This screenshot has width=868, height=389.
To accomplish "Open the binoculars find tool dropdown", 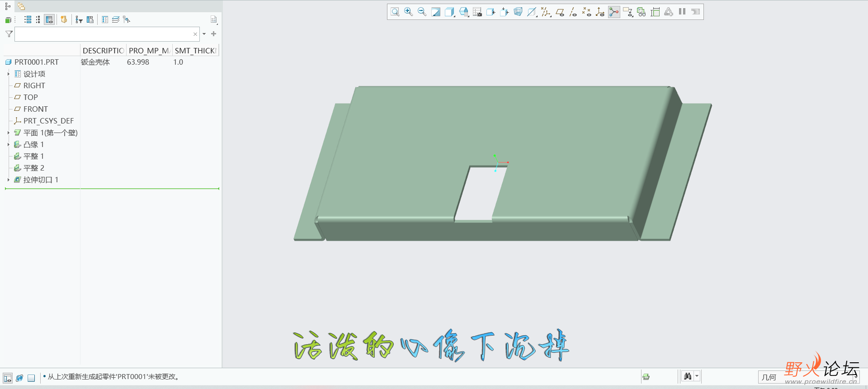I will click(x=697, y=376).
